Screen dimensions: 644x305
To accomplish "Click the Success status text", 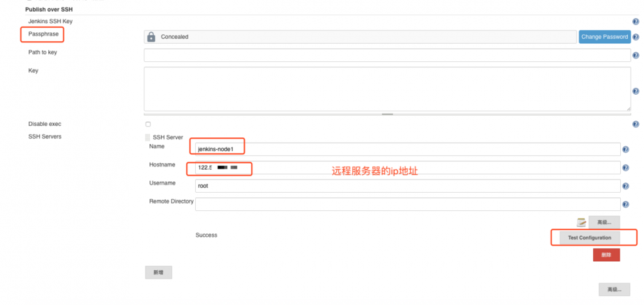I will click(206, 235).
